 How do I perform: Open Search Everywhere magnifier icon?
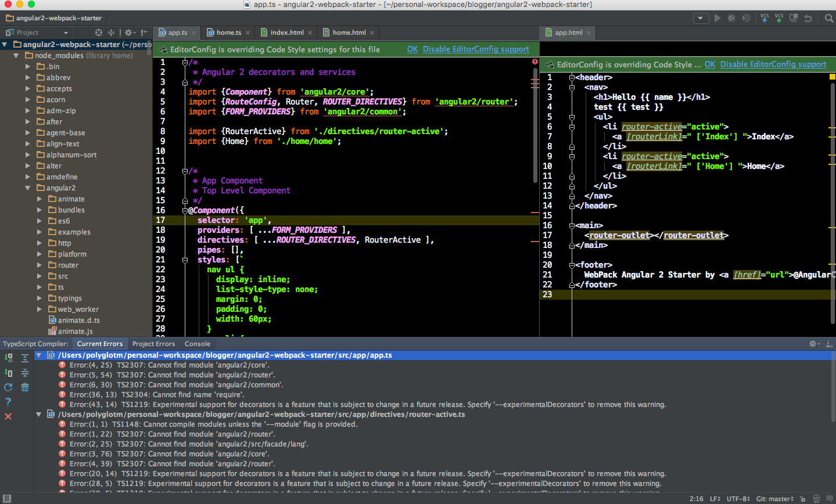pyautogui.click(x=829, y=18)
